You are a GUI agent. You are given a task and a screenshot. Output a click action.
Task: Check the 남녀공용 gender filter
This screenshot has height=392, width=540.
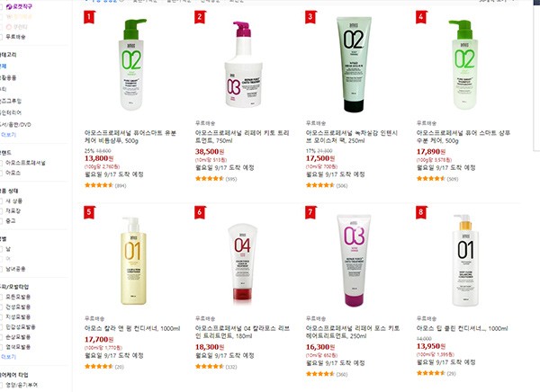point(1,269)
